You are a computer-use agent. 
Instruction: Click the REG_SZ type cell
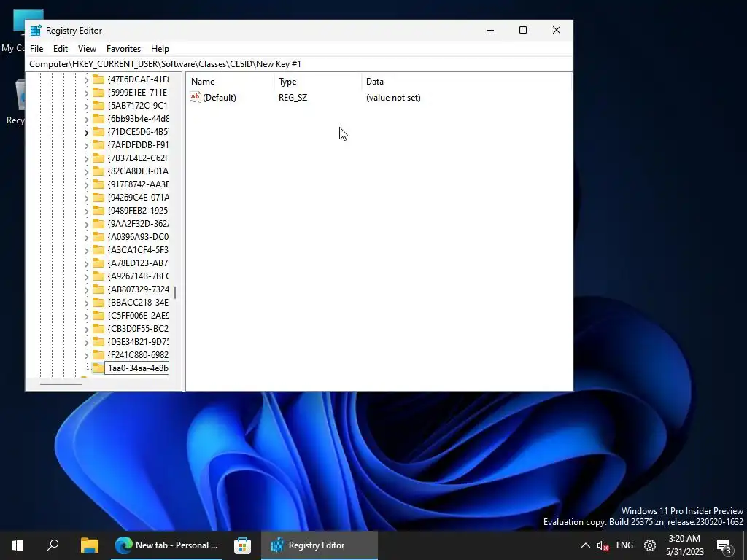click(x=293, y=98)
